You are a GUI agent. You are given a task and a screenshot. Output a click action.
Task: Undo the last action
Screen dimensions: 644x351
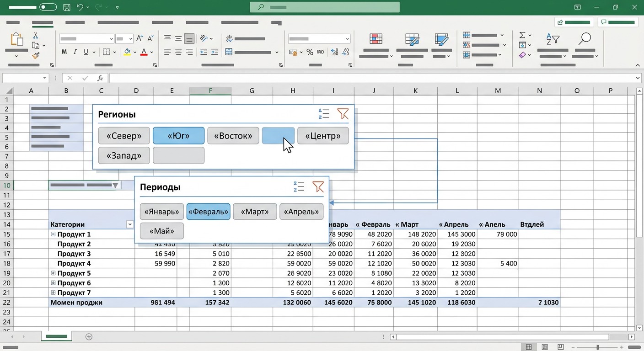pos(80,7)
